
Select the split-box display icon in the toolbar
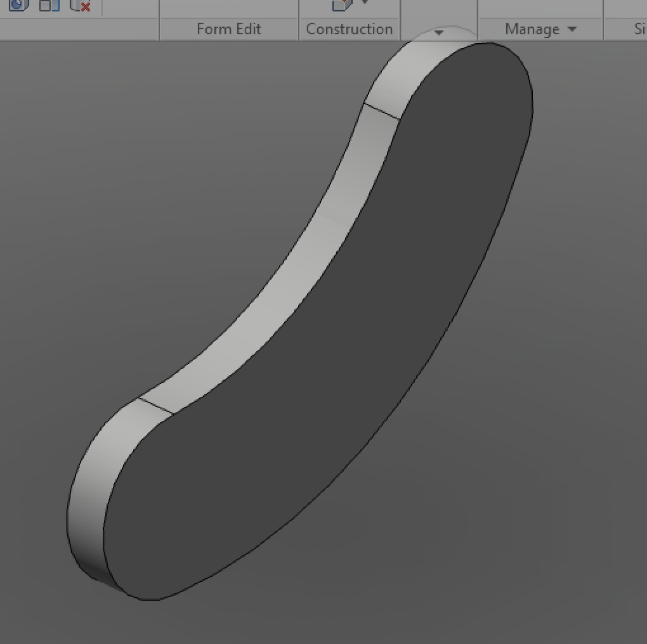click(49, 6)
